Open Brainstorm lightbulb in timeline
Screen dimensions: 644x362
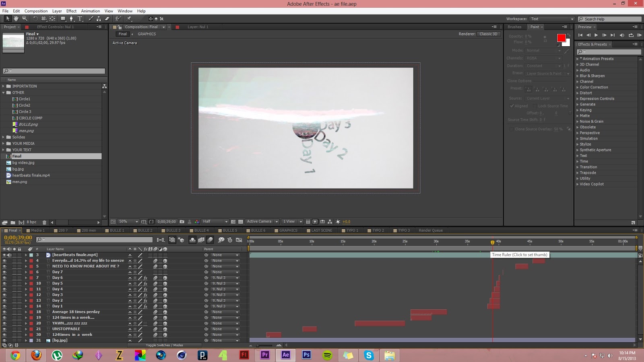(221, 240)
